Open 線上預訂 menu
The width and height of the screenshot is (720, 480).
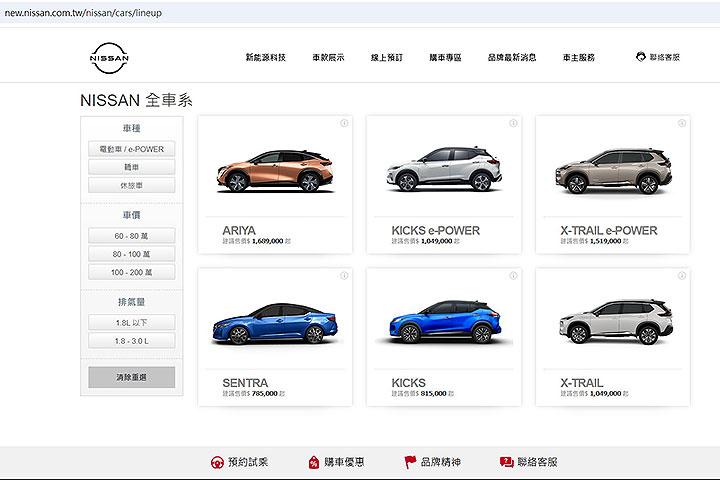click(387, 57)
